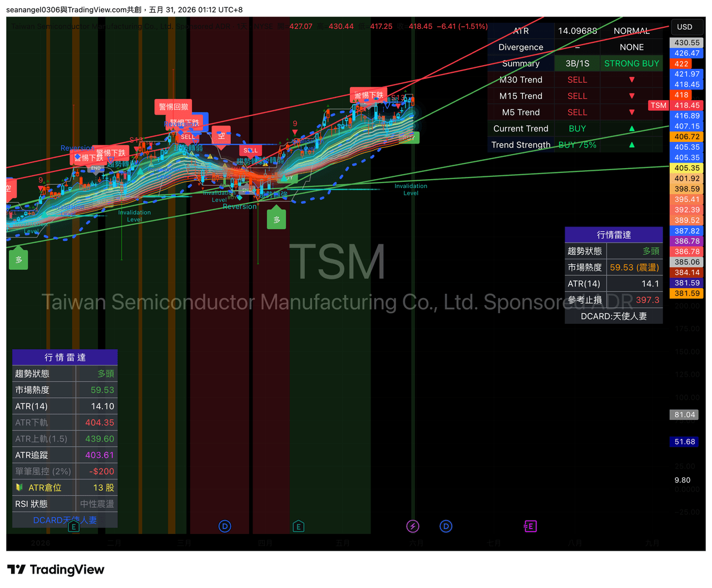Open the blue dividend D marker after 六月
Image resolution: width=712 pixels, height=588 pixels.
point(446,526)
